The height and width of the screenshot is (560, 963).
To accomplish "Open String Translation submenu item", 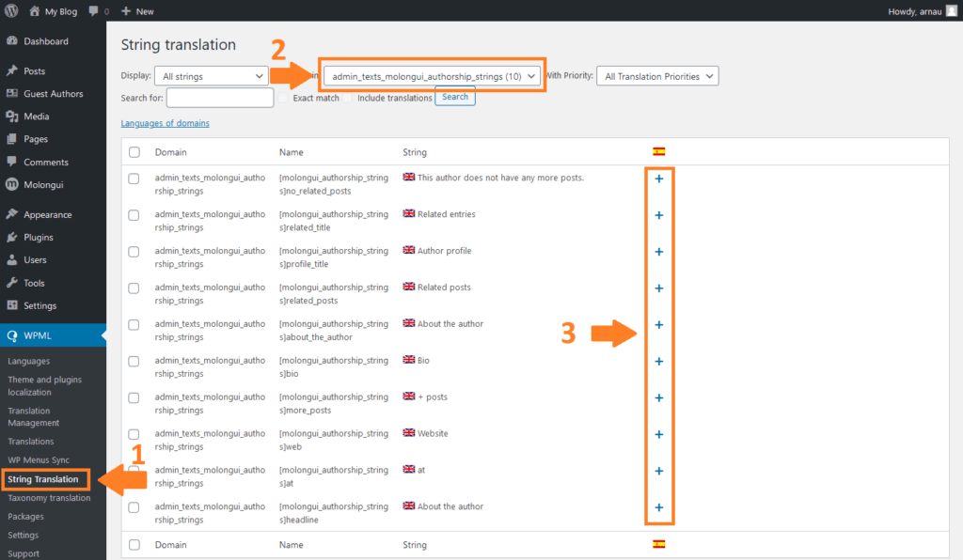I will 43,479.
